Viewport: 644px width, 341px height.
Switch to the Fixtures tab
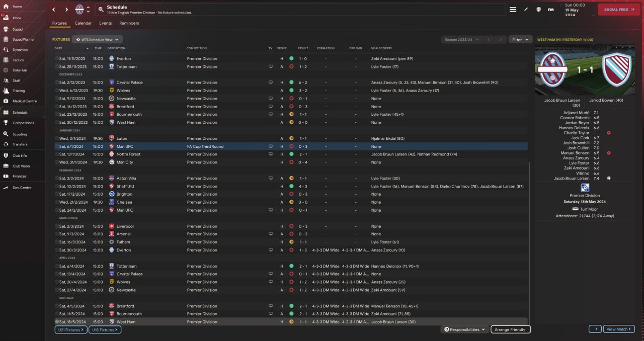coord(59,23)
